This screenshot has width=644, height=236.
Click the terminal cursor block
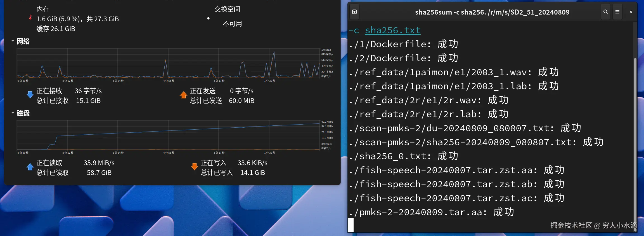(x=351, y=225)
